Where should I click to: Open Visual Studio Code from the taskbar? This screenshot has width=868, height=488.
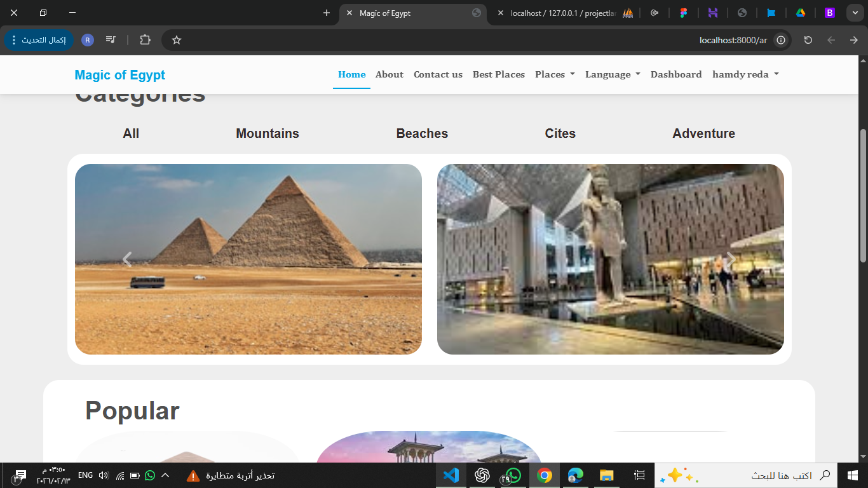pyautogui.click(x=451, y=475)
